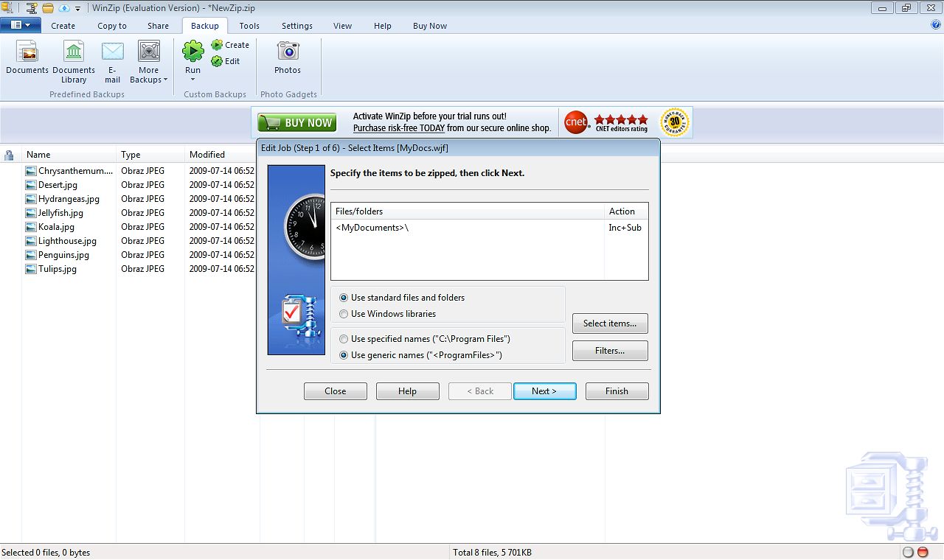Viewport: 944px width, 560px height.
Task: Sort file list by Modified column
Action: coord(221,155)
